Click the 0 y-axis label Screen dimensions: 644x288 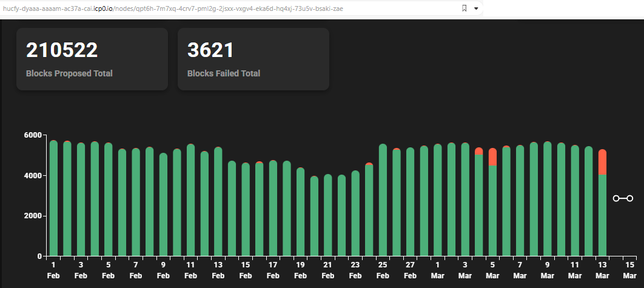click(40, 256)
